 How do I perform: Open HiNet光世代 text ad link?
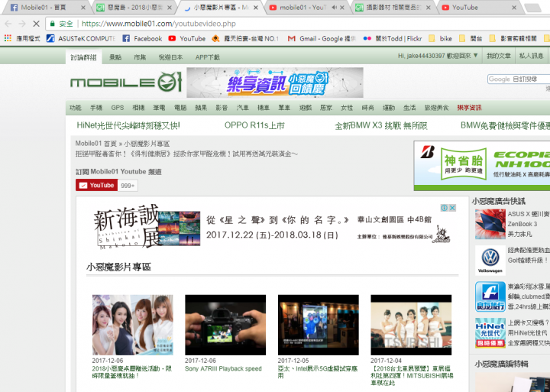pos(128,125)
